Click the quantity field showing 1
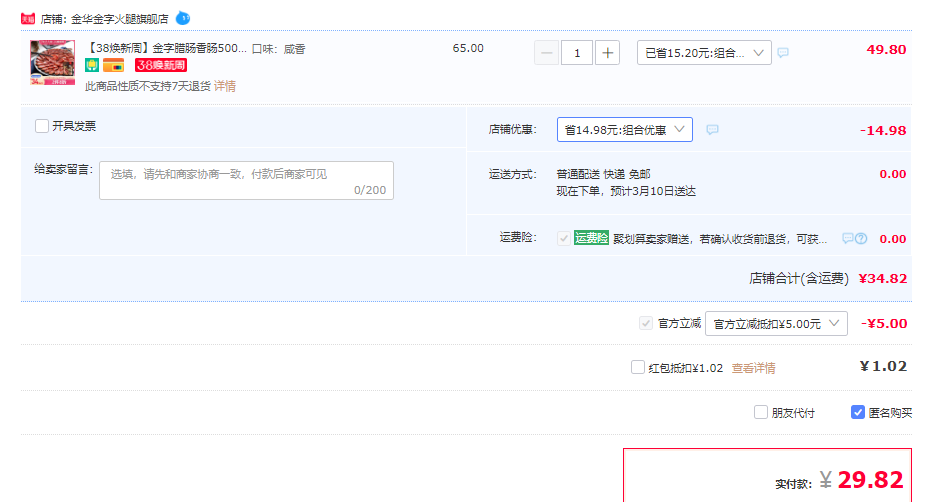 point(577,53)
